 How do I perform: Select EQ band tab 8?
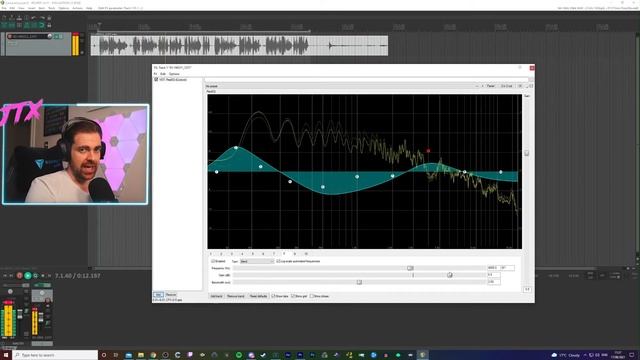coord(284,254)
